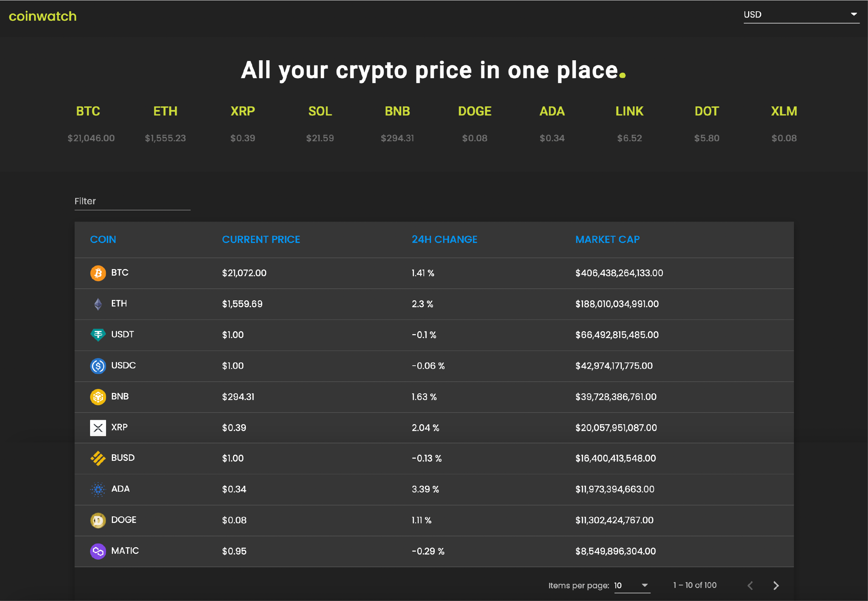The width and height of the screenshot is (868, 601).
Task: Click market cap $188,010,034,991.00
Action: coord(617,304)
